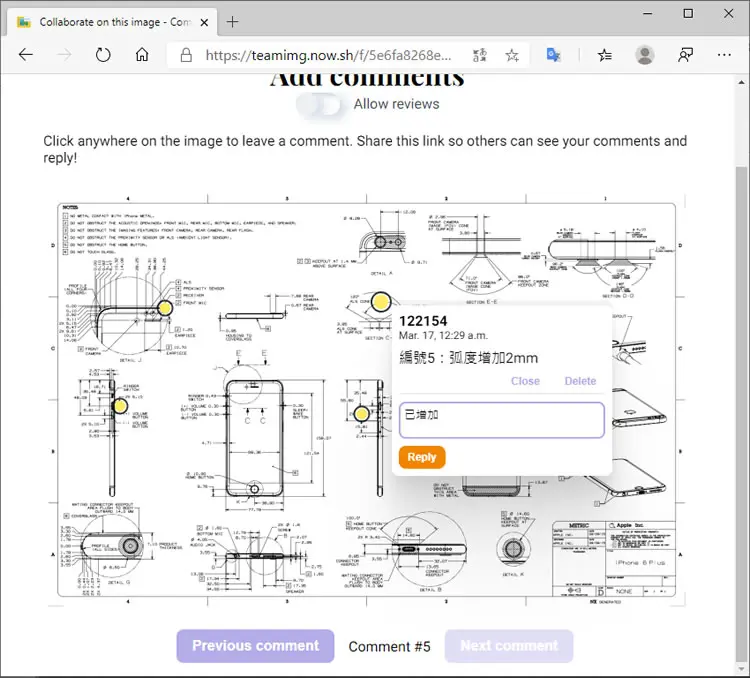Click the Next comment button
Viewport: 750px width, 678px height.
509,646
